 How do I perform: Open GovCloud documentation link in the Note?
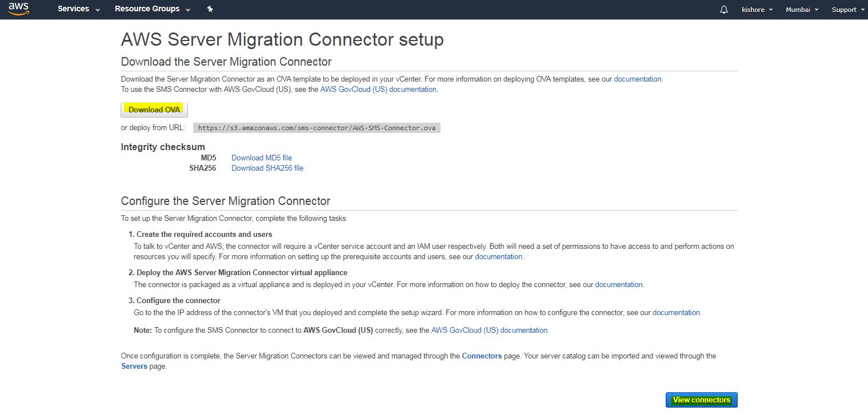point(489,330)
